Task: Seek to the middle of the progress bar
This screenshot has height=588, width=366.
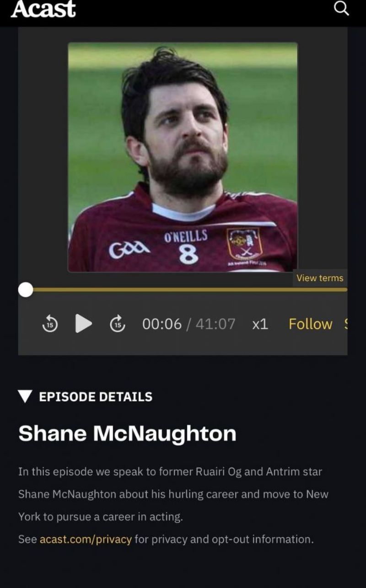Action: click(x=183, y=289)
